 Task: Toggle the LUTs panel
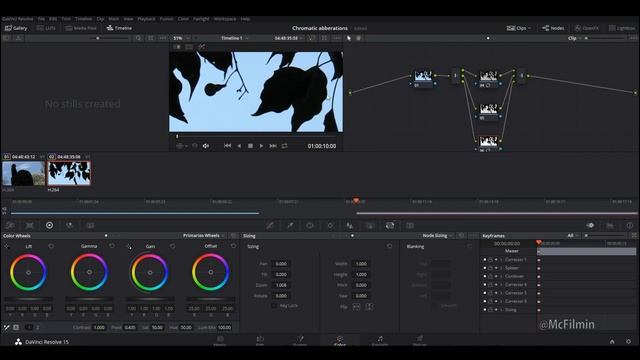(46, 28)
